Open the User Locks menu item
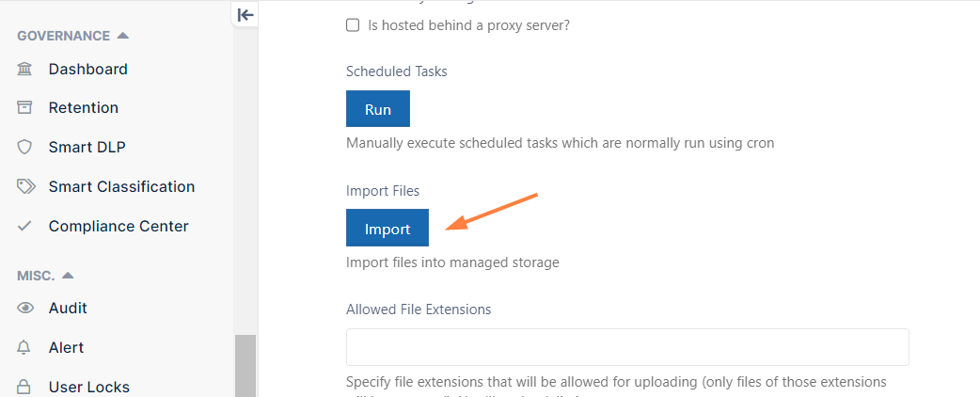Viewport: 980px width, 397px height. pyautogui.click(x=89, y=387)
